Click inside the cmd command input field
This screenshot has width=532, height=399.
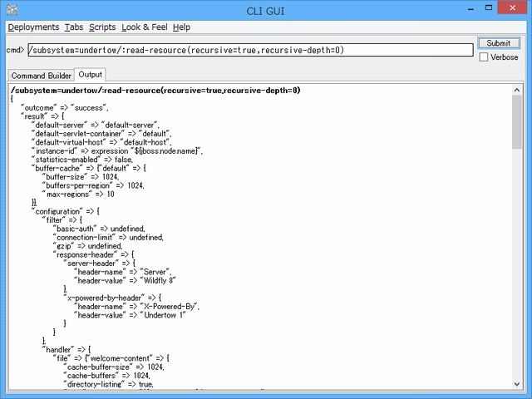click(249, 50)
